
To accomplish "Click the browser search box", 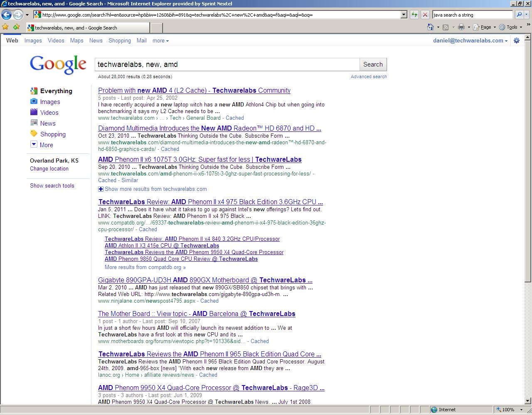I will coord(473,15).
